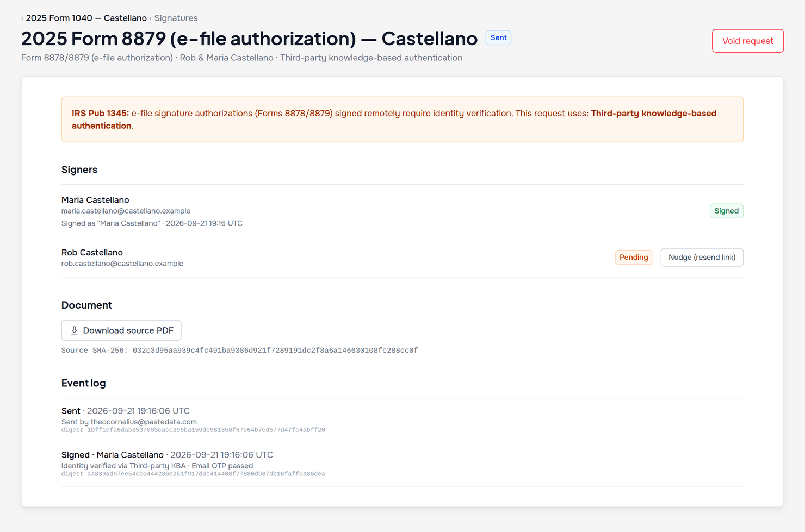Viewport: 805px width, 532px height.
Task: Click the subtitle line mentioning Rob & Maria Castellano
Action: [242, 58]
